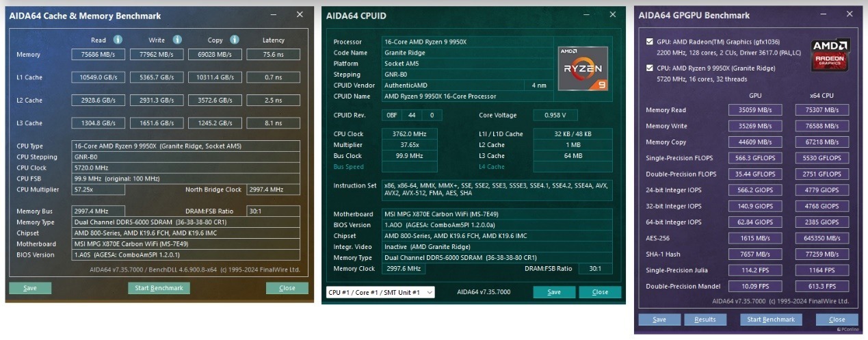Screen dimensions: 868x340
Task: Click the info icon next to Read
Action: tap(118, 40)
